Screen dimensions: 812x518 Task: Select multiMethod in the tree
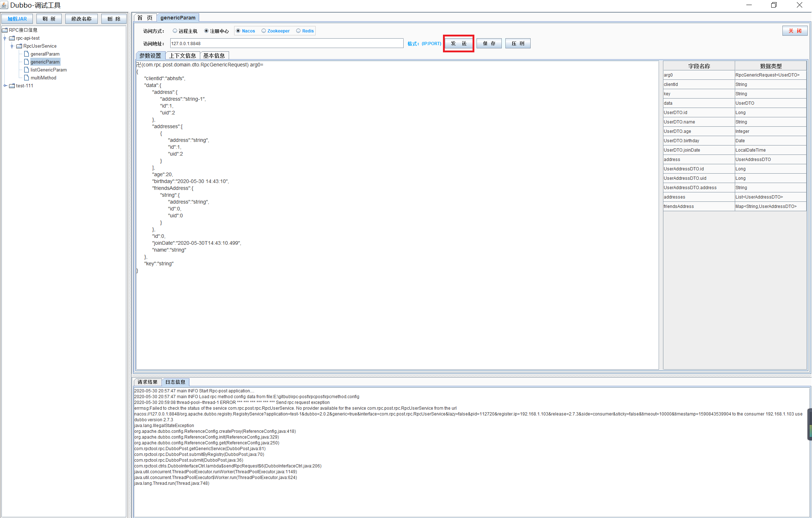click(43, 78)
